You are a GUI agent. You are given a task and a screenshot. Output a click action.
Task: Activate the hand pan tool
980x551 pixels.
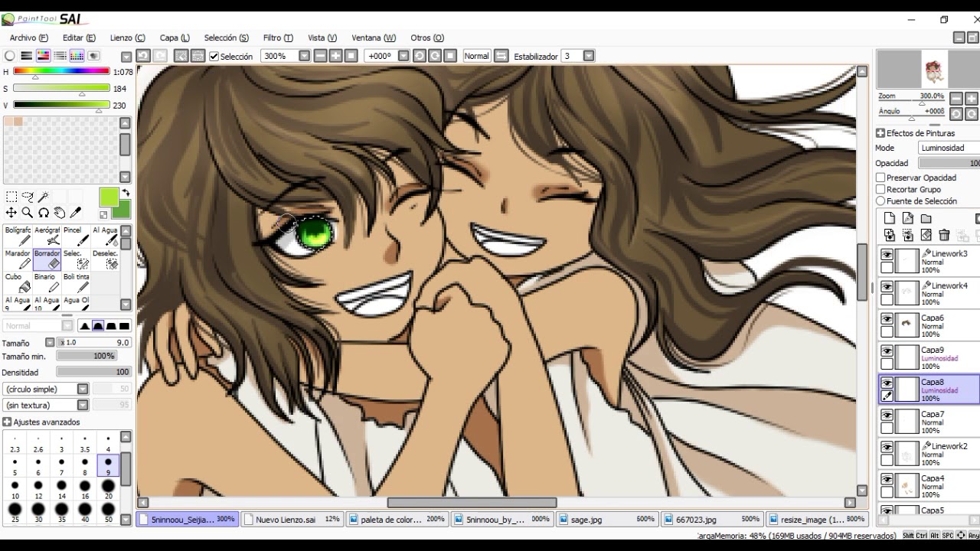tap(60, 213)
